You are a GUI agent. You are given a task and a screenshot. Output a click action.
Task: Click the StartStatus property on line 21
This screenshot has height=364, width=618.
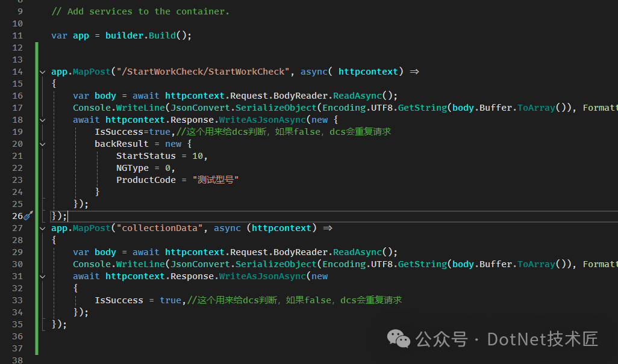[146, 156]
